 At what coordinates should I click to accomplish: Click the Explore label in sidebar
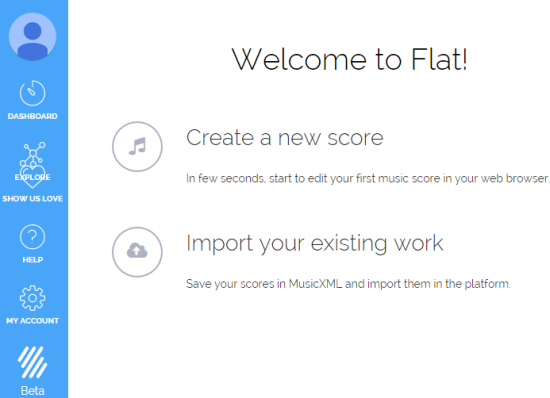point(32,177)
